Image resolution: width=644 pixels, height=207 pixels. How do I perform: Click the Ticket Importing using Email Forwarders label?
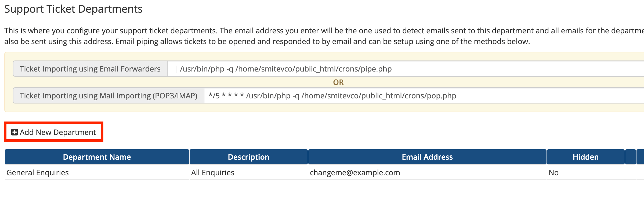pos(90,69)
